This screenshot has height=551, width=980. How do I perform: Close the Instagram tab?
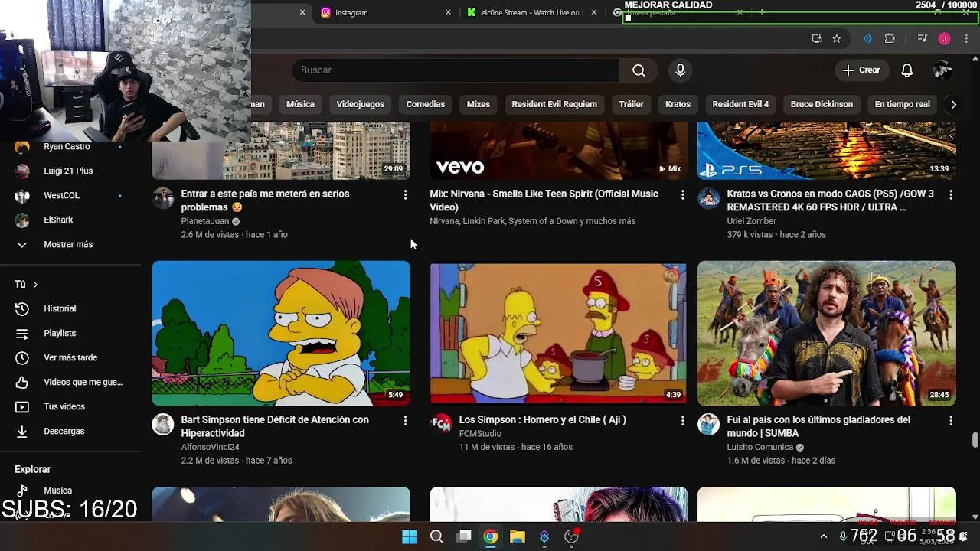point(448,12)
